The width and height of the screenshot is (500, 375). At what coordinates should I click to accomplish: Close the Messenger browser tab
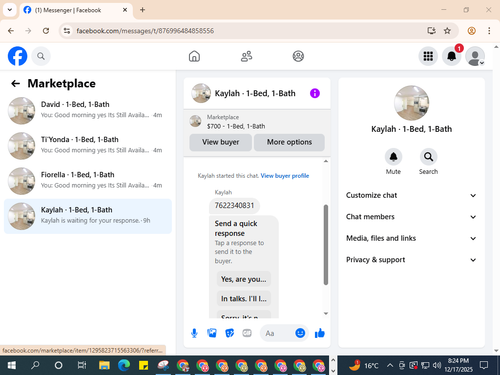coord(125,10)
